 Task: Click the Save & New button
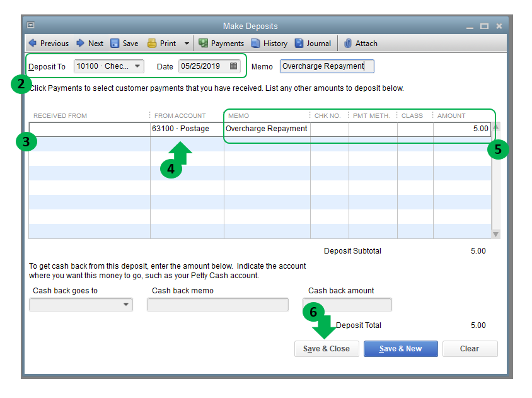pyautogui.click(x=401, y=349)
